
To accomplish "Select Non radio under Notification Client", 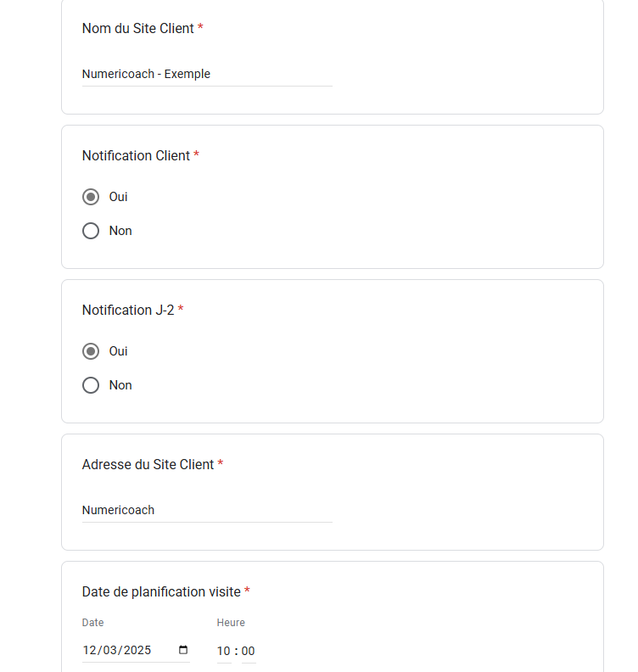I will point(91,231).
